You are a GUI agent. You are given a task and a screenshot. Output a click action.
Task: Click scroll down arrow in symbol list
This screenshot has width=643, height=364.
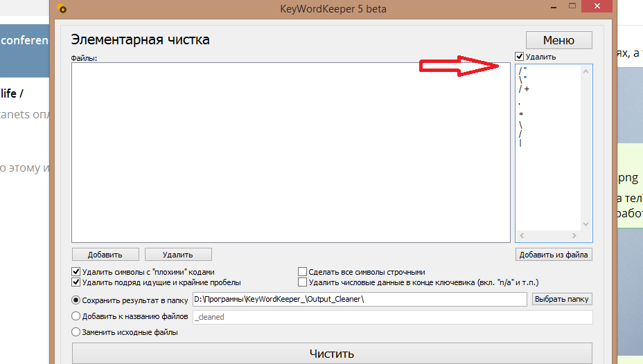[585, 224]
